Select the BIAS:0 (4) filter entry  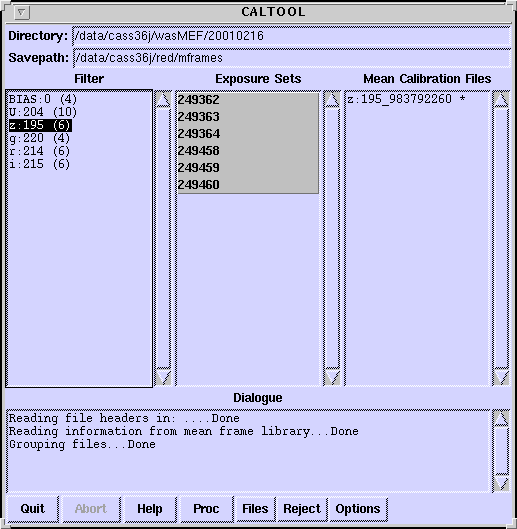(43, 99)
